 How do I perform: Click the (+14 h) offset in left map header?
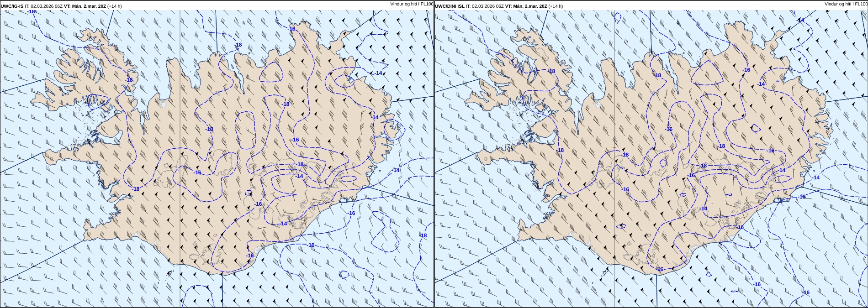coord(114,6)
